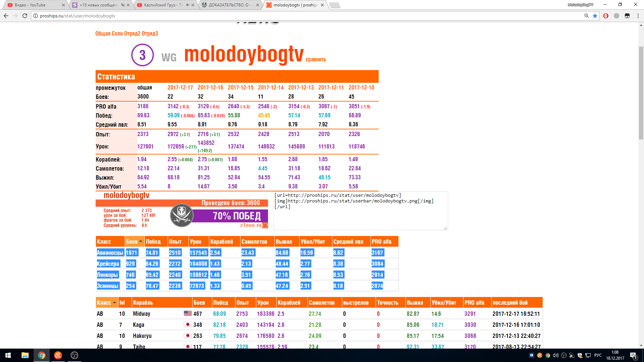Screen dimensions: 644x362
Task: Click the Japan flag icon in Hakuryu row
Action: click(x=188, y=336)
